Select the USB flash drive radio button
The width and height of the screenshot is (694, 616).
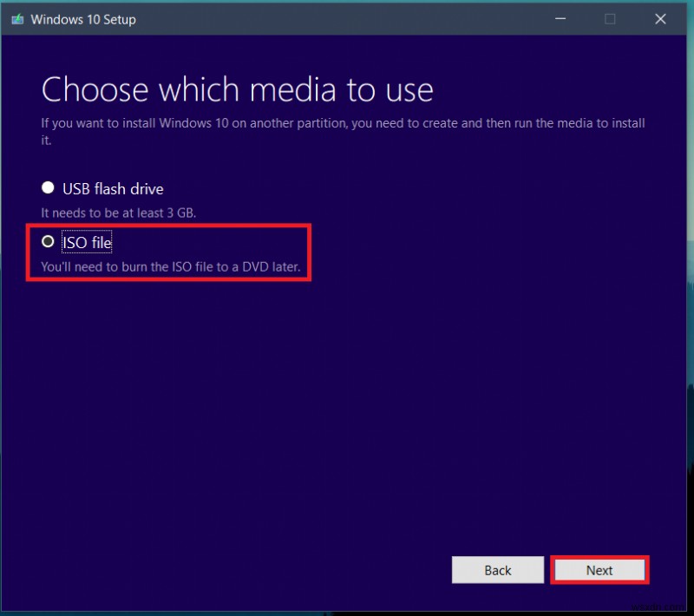48,188
